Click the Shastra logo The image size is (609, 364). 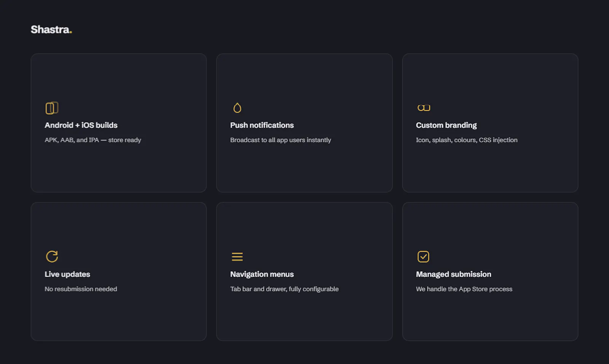[x=51, y=30]
